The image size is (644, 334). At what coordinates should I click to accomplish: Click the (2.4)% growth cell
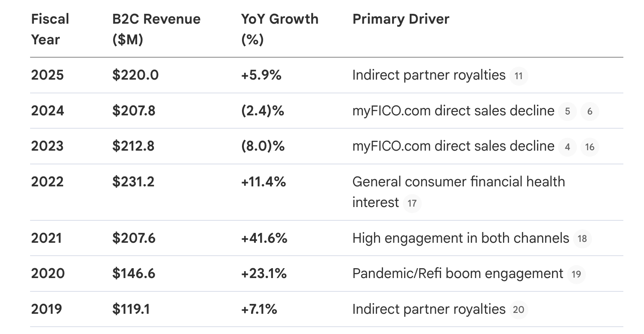(x=263, y=111)
